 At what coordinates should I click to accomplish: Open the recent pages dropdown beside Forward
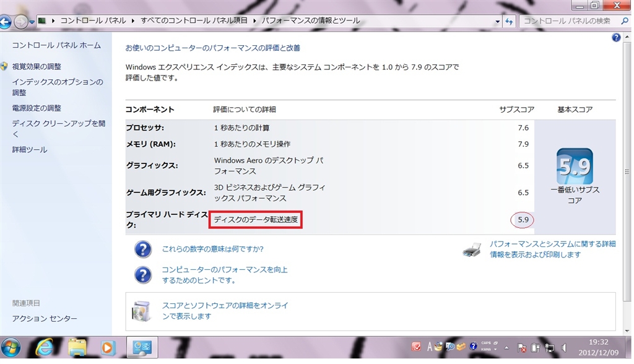(32, 22)
